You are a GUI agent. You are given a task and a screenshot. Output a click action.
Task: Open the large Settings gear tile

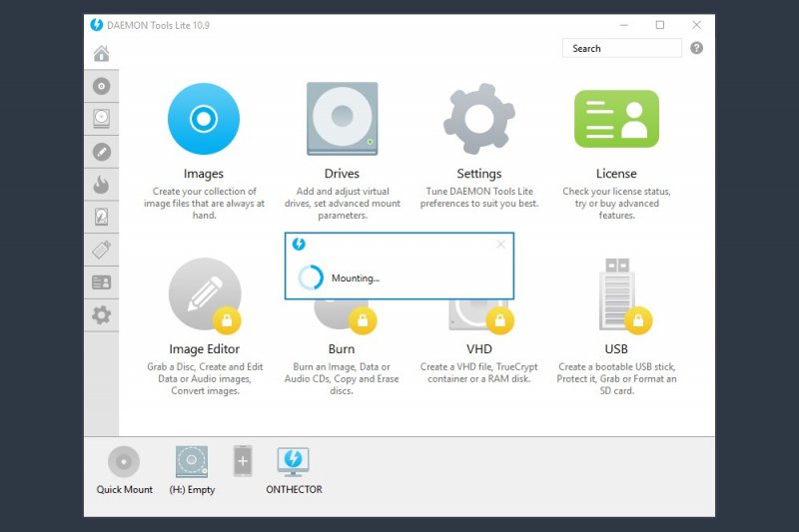tap(479, 119)
